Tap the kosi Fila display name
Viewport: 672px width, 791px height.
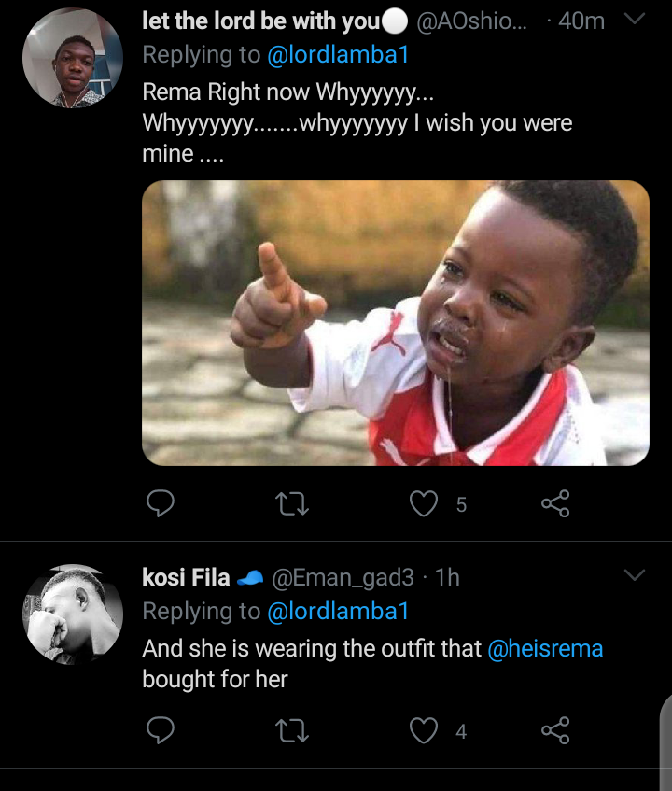186,577
